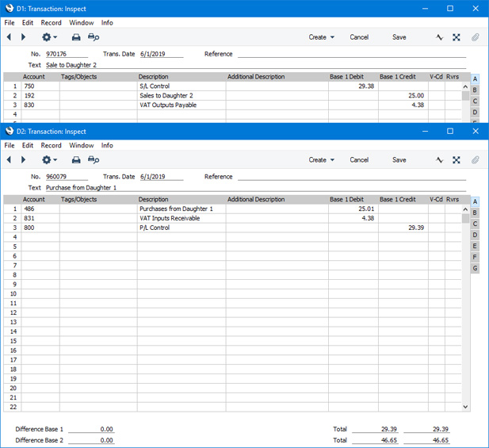This screenshot has width=489, height=448.
Task: Open Edit menu in D1 window
Action: (x=28, y=23)
